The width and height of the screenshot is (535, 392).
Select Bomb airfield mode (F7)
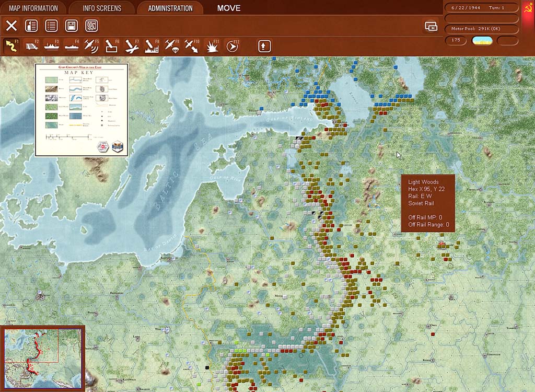click(132, 46)
